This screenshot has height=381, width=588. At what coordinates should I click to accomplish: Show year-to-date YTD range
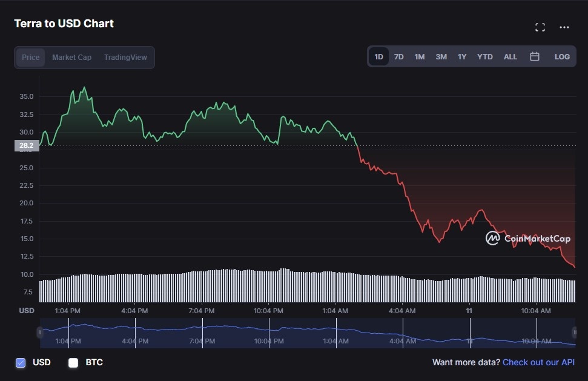[484, 56]
